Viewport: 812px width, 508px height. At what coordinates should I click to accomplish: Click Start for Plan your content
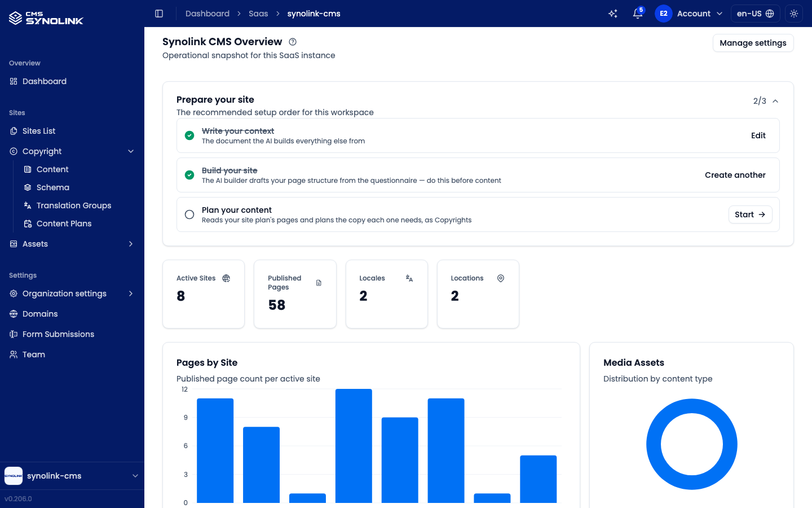tap(750, 214)
